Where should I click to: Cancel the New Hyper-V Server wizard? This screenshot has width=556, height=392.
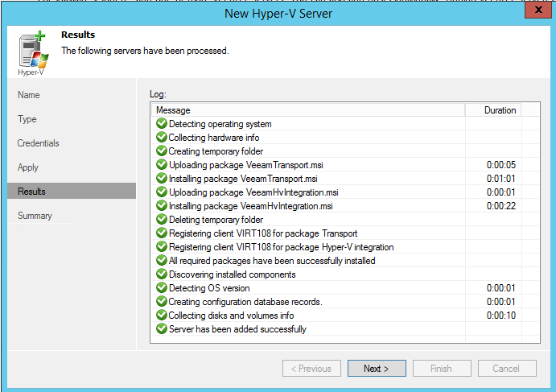pyautogui.click(x=507, y=369)
